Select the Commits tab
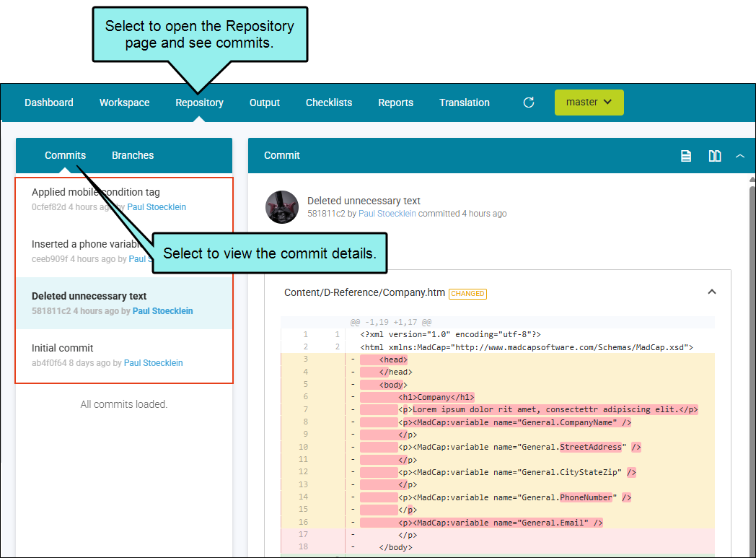This screenshot has height=558, width=756. coord(65,155)
